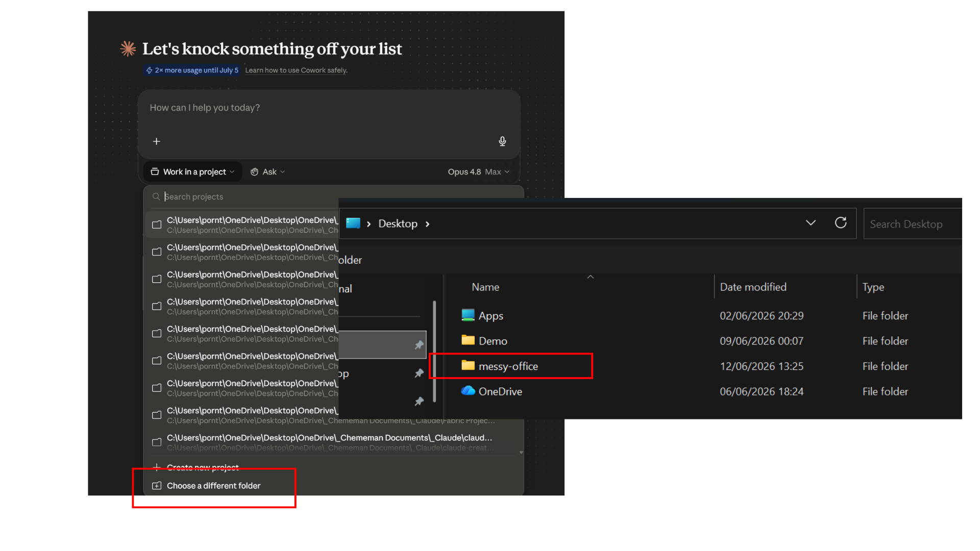Viewport: 980px width, 551px height.
Task: Click the date '06/06/2026 18:24'
Action: (x=762, y=391)
